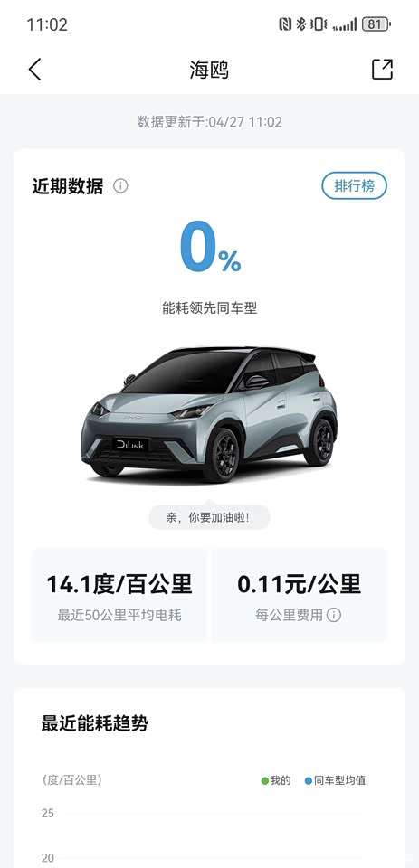The height and width of the screenshot is (868, 419).
Task: Open the share icon at top right
Action: tap(382, 70)
